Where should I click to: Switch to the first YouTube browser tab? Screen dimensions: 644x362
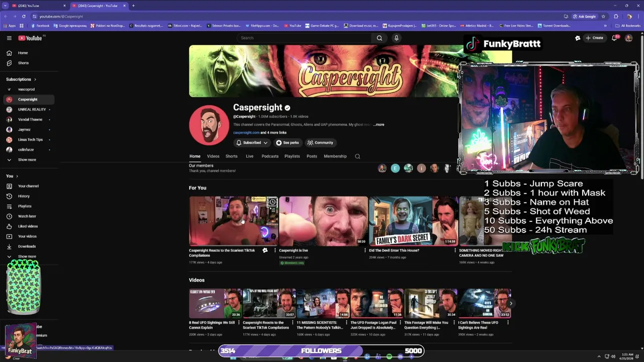pyautogui.click(x=39, y=6)
